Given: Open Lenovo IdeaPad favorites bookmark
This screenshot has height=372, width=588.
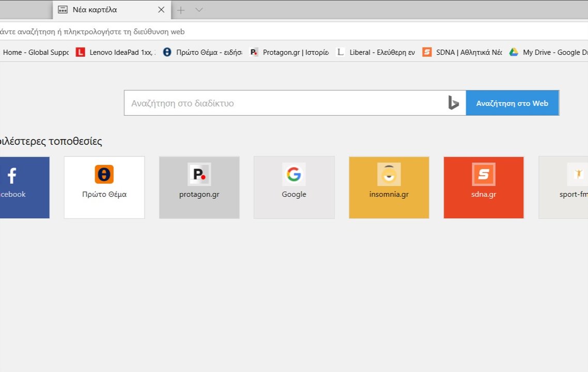Looking at the screenshot, I should (116, 53).
